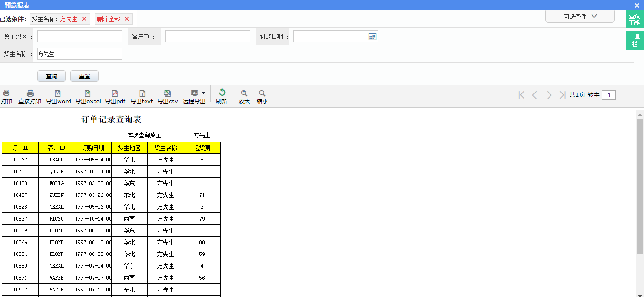Export report to Word
Image resolution: width=644 pixels, height=297 pixels.
[x=58, y=93]
